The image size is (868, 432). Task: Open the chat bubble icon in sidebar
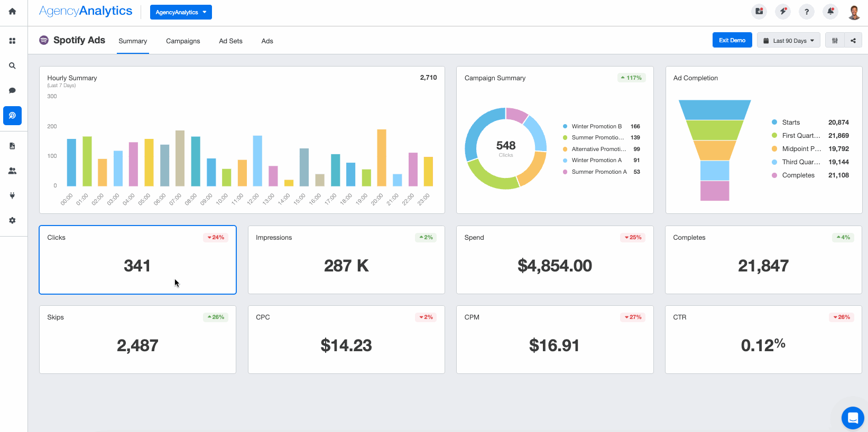coord(12,90)
